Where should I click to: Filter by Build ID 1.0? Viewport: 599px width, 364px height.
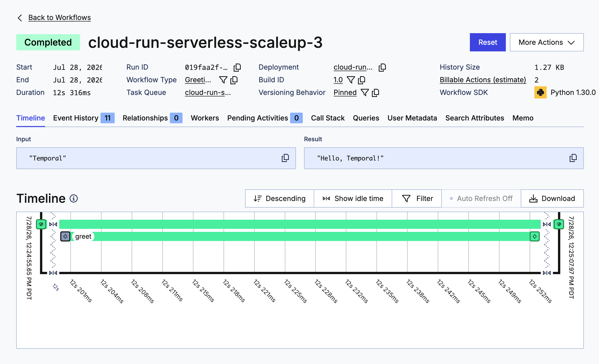coord(351,80)
